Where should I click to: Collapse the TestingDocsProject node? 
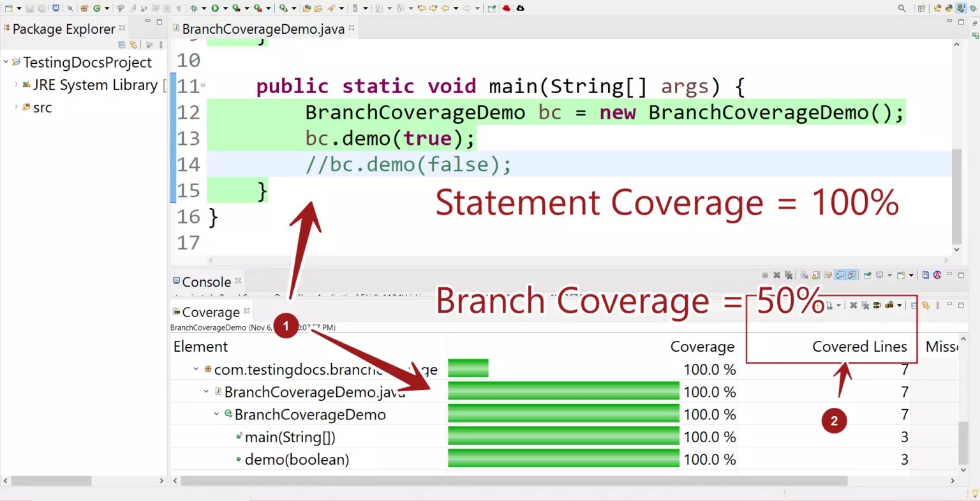[x=6, y=62]
